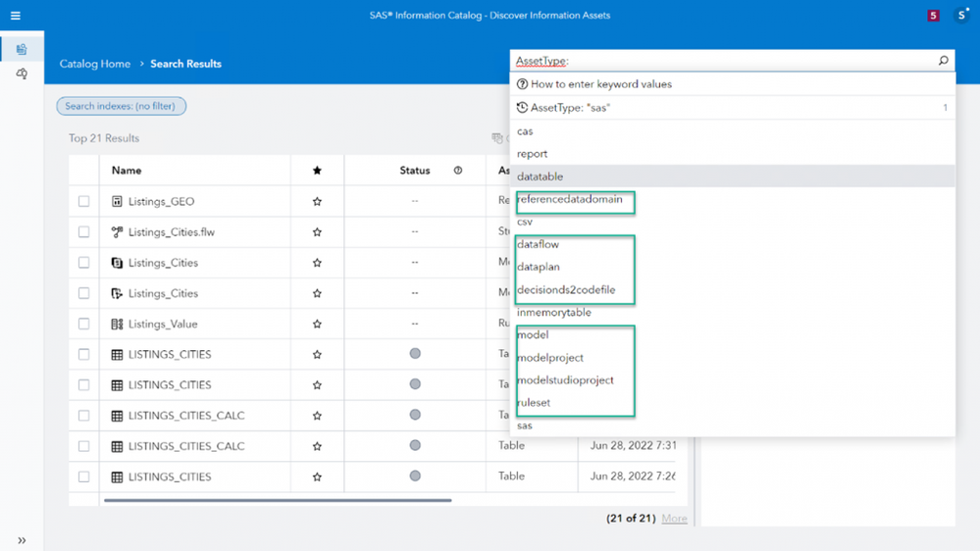Select checkbox for second LISTINGS_CITIES_CALC row
Screen dimensions: 980x551
(x=83, y=446)
